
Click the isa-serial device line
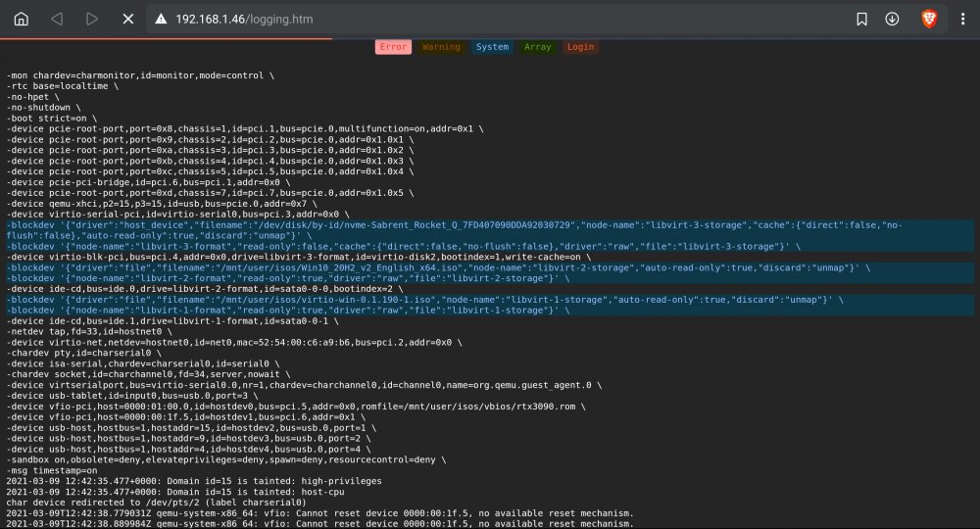pos(143,363)
